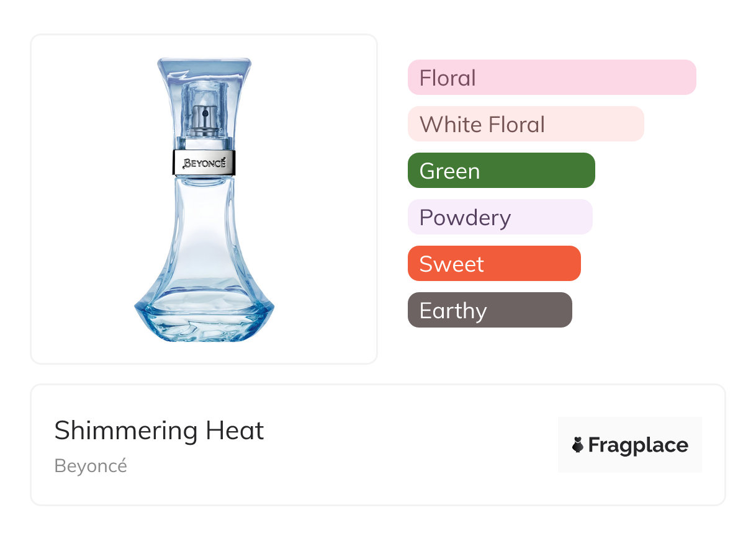The height and width of the screenshot is (536, 756).
Task: Click the 'Powdery' text label
Action: tap(465, 218)
